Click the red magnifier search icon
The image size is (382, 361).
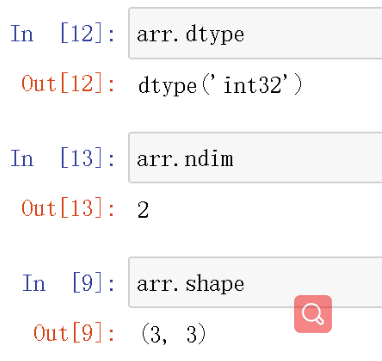pos(313,314)
